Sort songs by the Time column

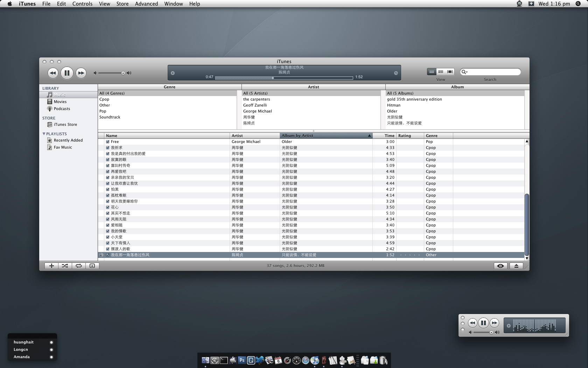click(384, 136)
